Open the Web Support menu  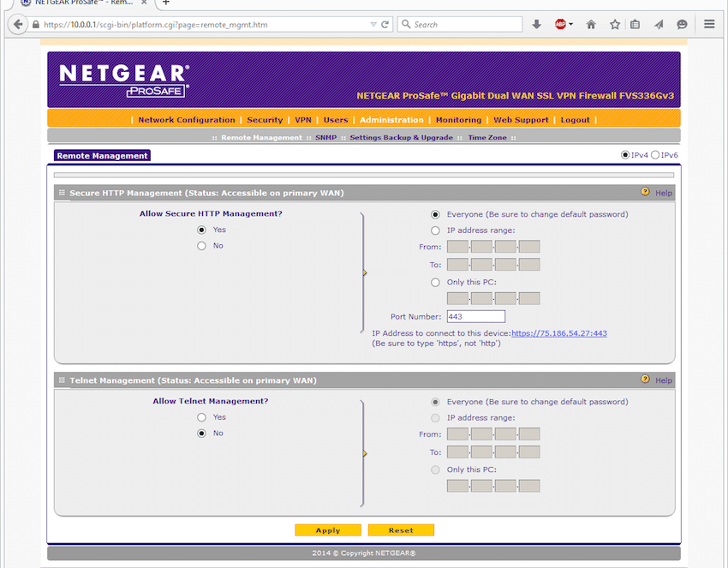tap(521, 120)
